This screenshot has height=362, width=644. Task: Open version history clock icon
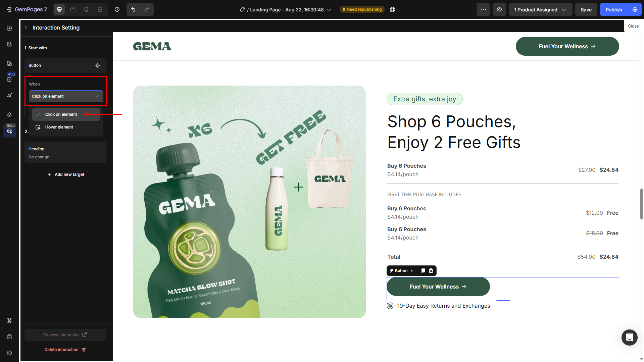[117, 10]
